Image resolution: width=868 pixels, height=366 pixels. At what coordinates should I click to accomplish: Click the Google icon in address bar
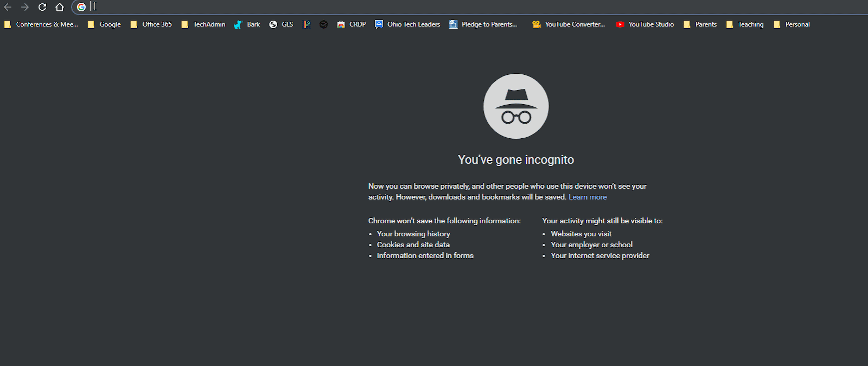pyautogui.click(x=81, y=7)
